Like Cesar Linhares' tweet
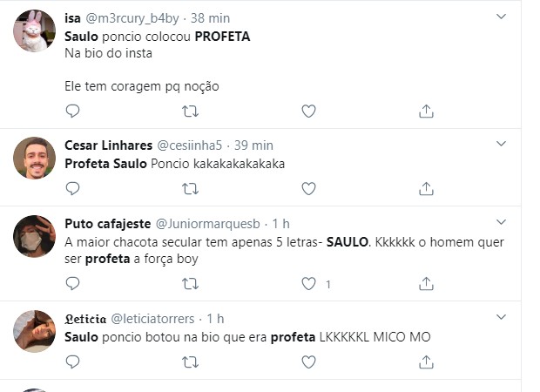This screenshot has width=540, height=392. coord(308,188)
